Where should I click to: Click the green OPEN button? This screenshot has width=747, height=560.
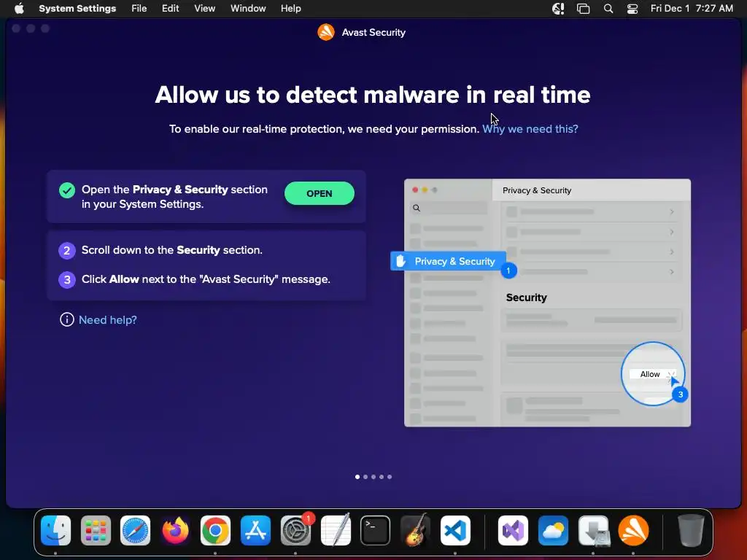(320, 193)
